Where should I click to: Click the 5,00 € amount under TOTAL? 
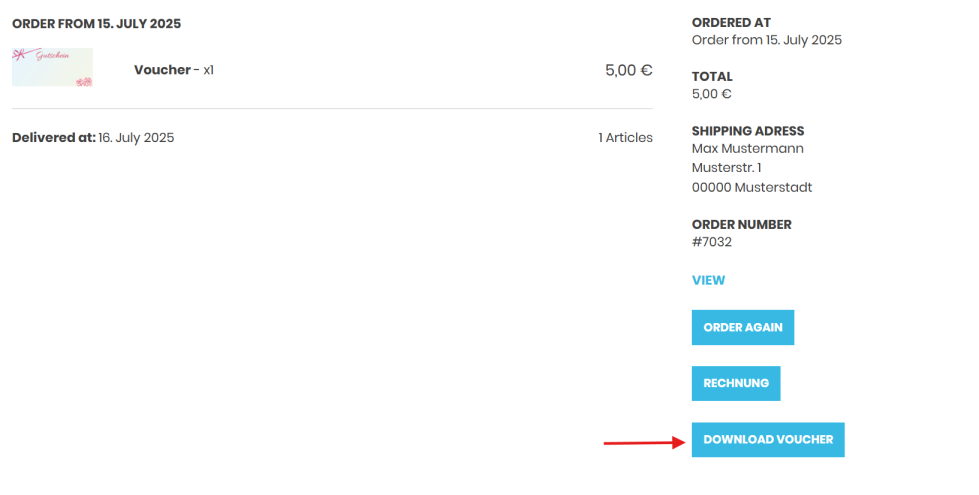coord(711,94)
